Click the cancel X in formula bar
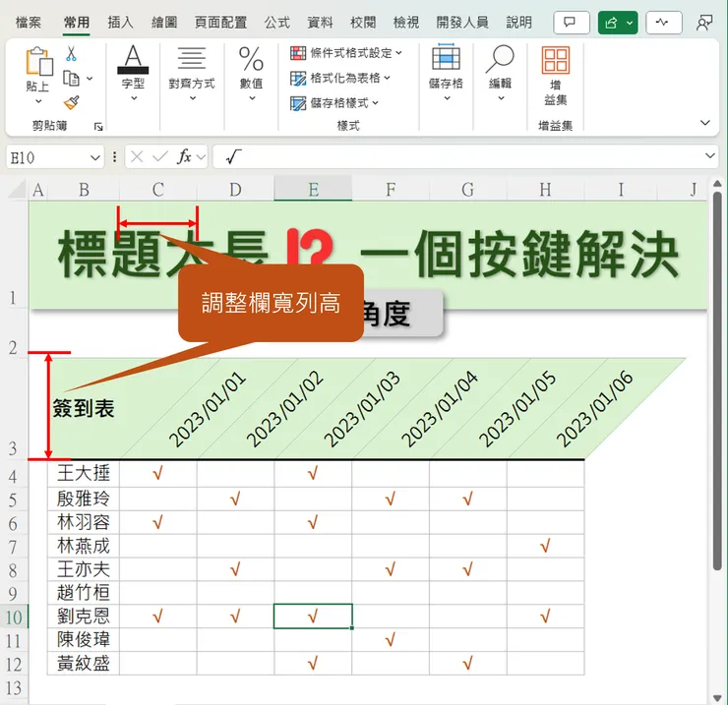The width and height of the screenshot is (728, 705). (x=137, y=157)
